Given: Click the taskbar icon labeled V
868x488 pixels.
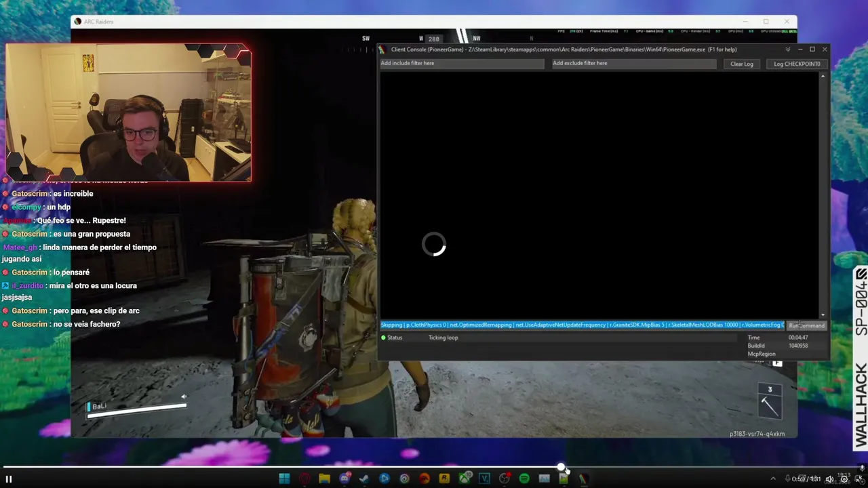Looking at the screenshot, I should pos(484,479).
